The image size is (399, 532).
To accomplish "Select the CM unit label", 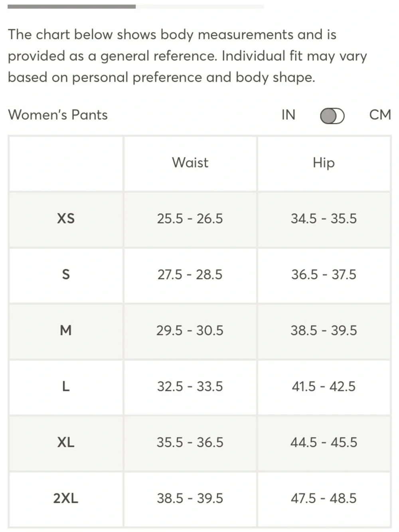I will [380, 115].
